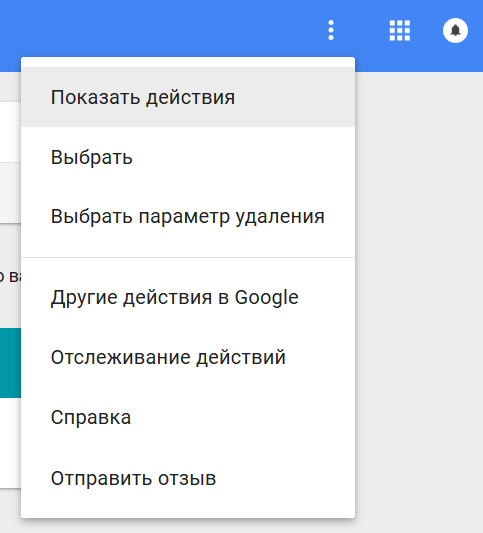Click white card strip at upper left edge

pos(10,132)
